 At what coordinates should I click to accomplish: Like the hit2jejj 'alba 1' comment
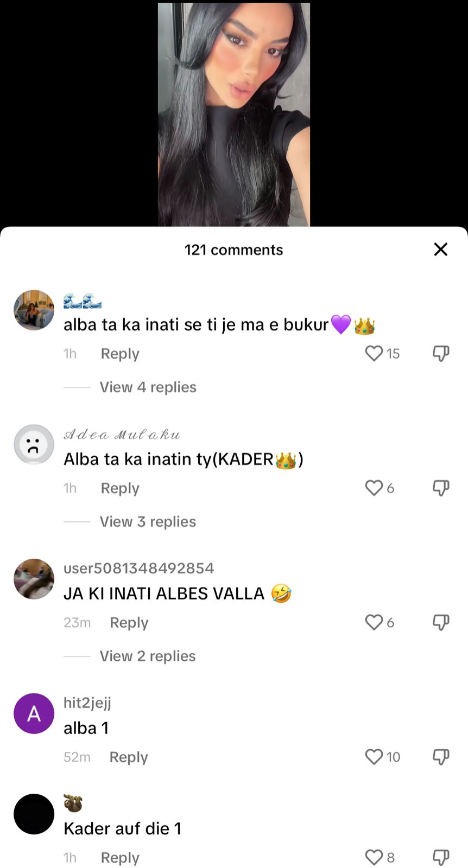coord(374,757)
